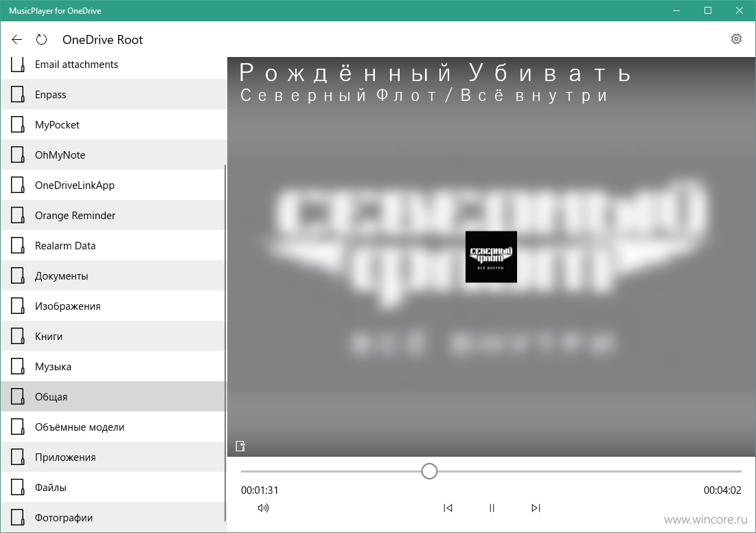Viewport: 756px width, 533px height.
Task: Click the total duration 00:04:02
Action: [x=722, y=490]
